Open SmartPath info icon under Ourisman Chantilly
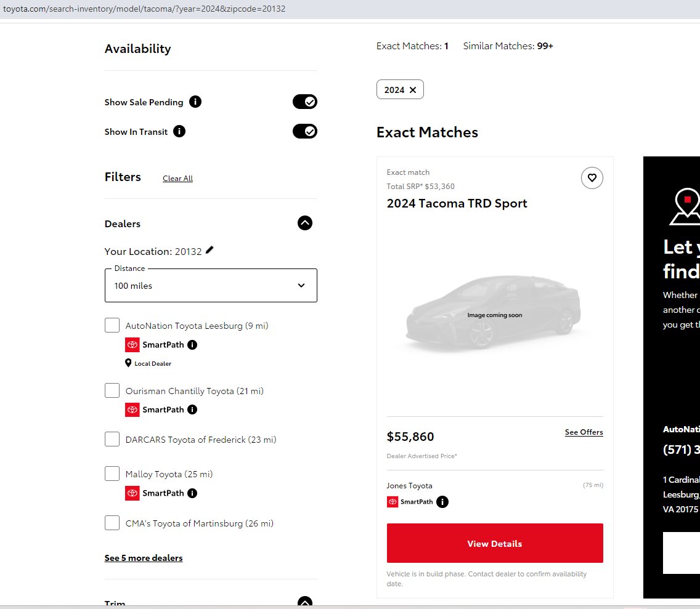Viewport: 700px width, 609px height. click(x=192, y=409)
